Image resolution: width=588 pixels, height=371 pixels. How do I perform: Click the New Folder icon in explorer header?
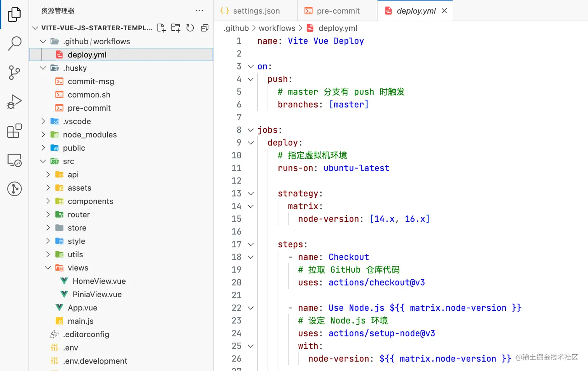[x=176, y=28]
